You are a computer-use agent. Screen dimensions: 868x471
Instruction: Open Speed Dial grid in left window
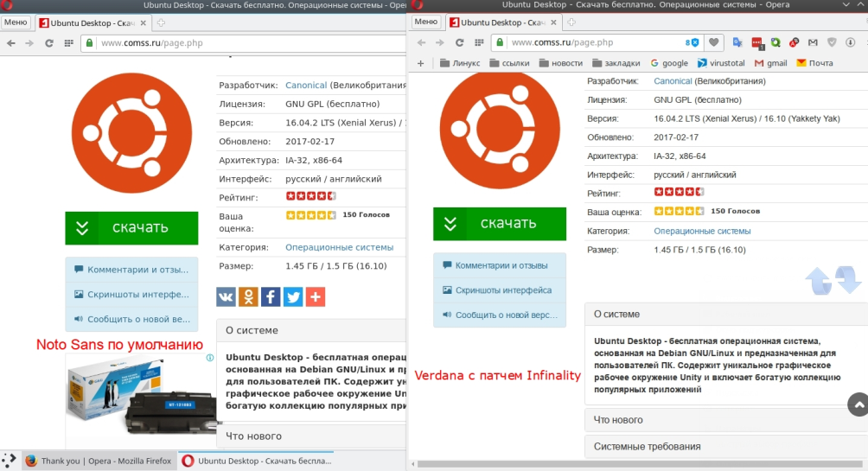click(x=68, y=43)
